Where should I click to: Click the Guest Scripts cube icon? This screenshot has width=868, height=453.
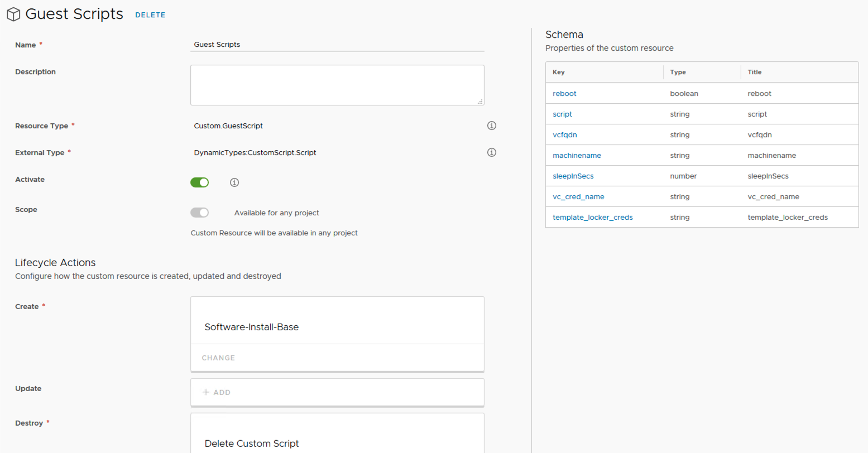click(13, 15)
